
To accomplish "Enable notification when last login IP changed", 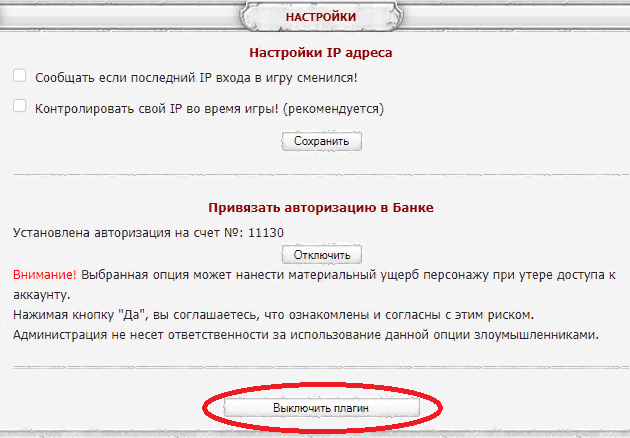I will pos(19,76).
